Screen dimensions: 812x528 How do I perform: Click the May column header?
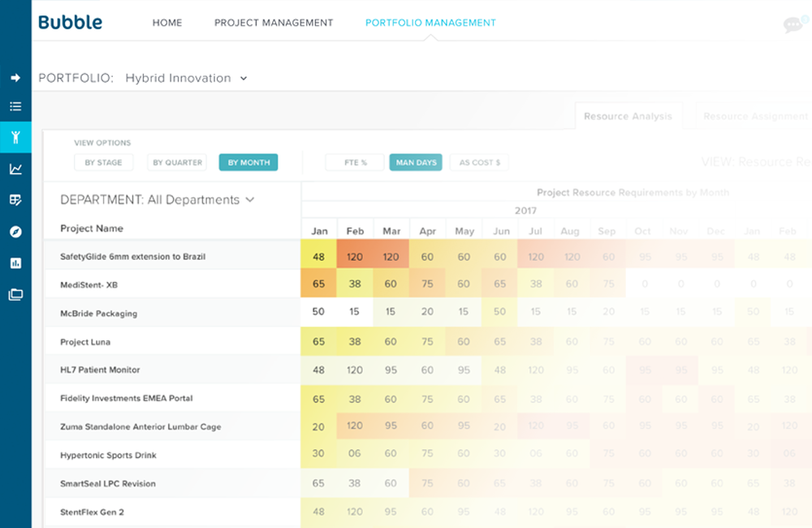tap(464, 231)
